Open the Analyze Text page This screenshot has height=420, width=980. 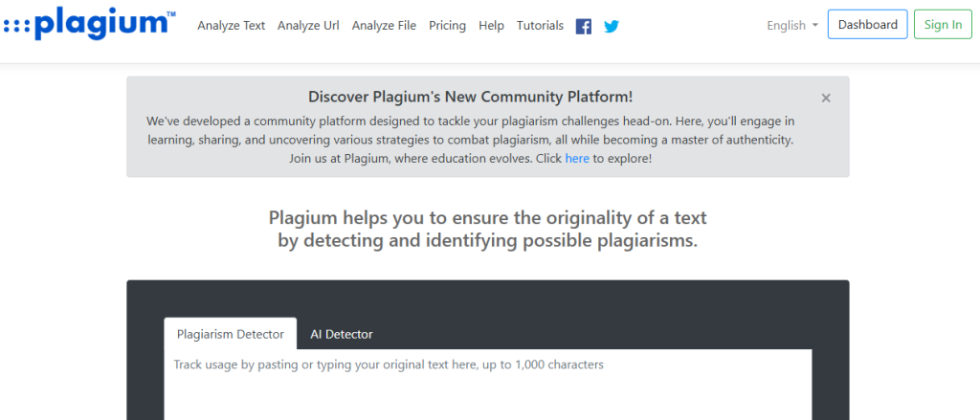click(x=232, y=26)
